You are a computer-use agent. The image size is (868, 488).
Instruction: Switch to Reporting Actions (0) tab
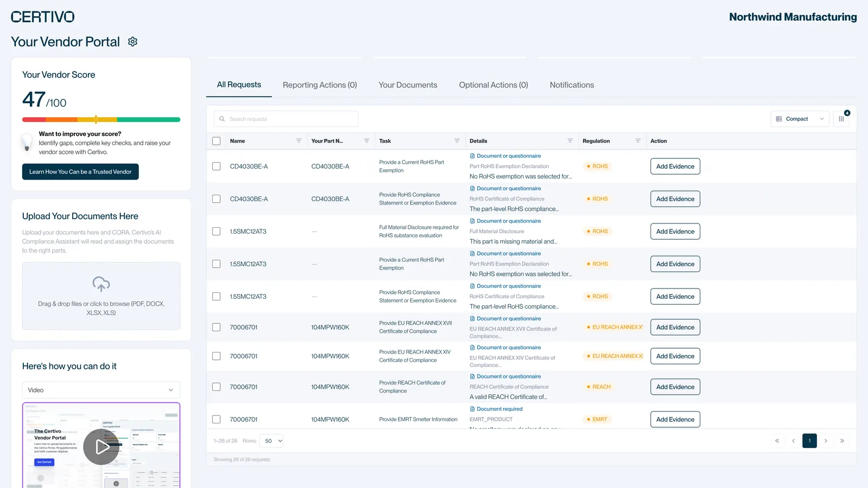point(320,85)
